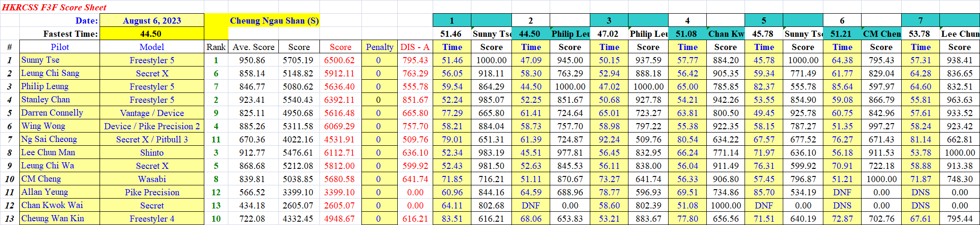The image size is (980, 225).
Task: Select the 'Secret X / Pitbull 3' model cell
Action: [152, 139]
